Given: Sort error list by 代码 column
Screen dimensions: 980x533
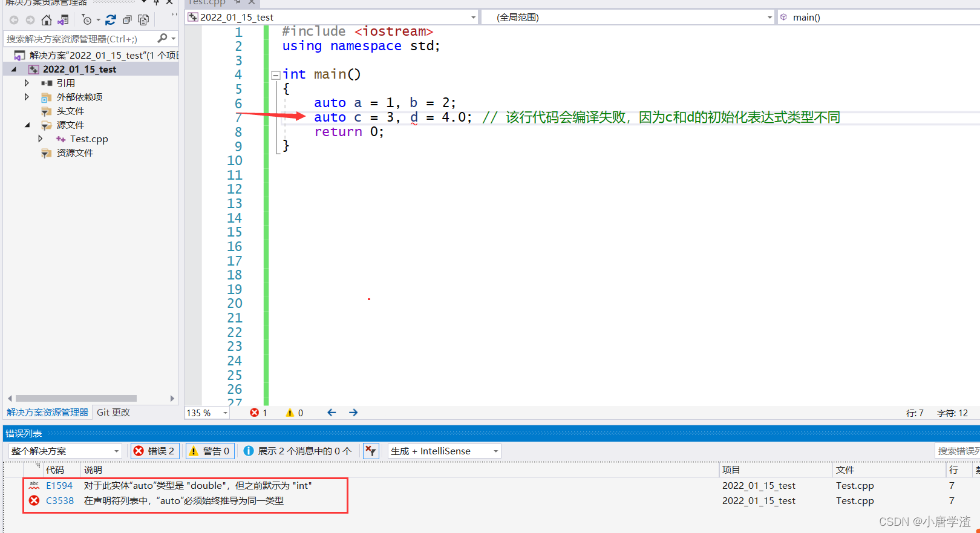Looking at the screenshot, I should (x=55, y=469).
